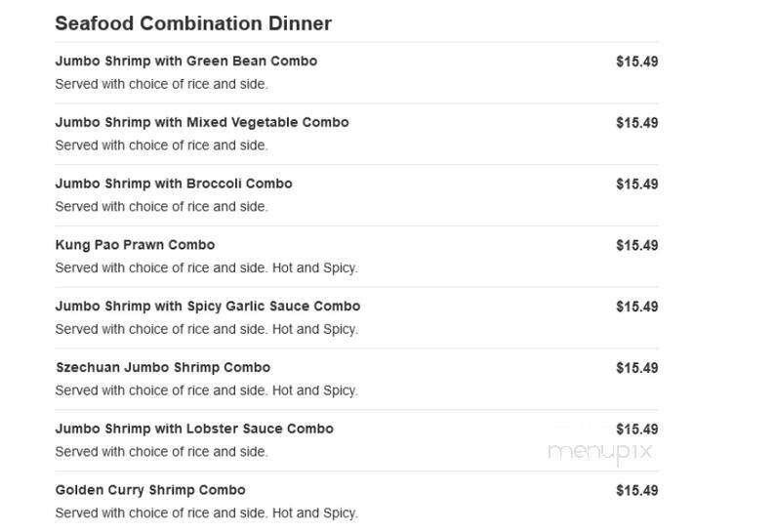Click the Green Bean Combo price $15.49
Image resolution: width=775 pixels, height=532 pixels.
click(637, 61)
